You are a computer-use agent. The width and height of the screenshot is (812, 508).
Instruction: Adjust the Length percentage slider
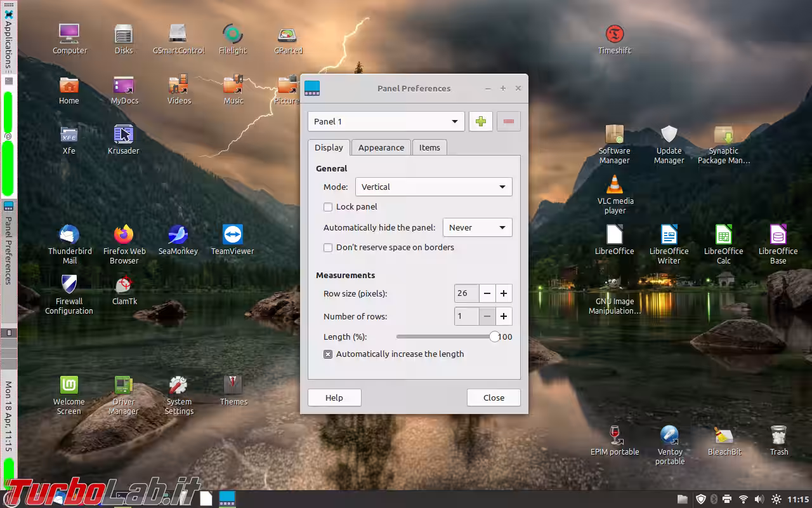tap(494, 337)
